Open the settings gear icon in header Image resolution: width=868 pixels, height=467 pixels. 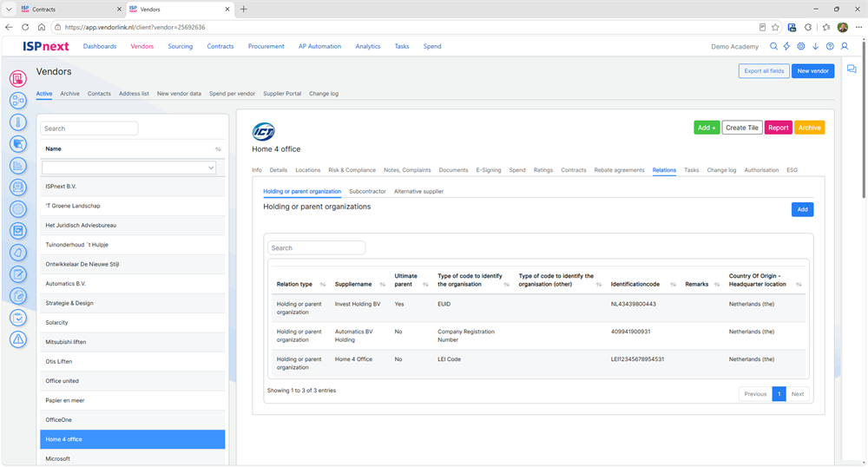click(801, 47)
